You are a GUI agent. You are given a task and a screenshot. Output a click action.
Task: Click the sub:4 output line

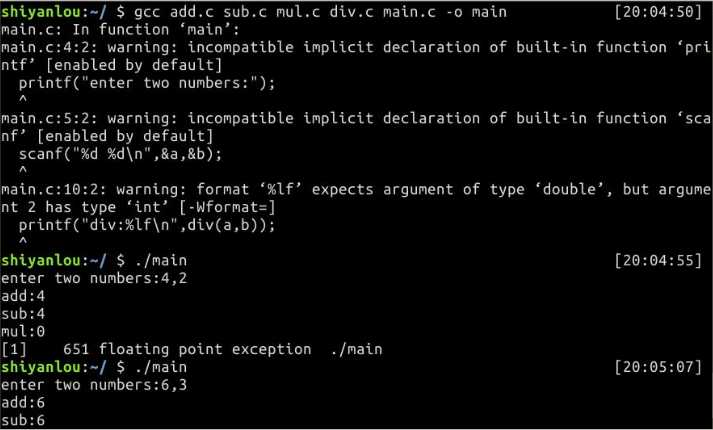[23, 314]
